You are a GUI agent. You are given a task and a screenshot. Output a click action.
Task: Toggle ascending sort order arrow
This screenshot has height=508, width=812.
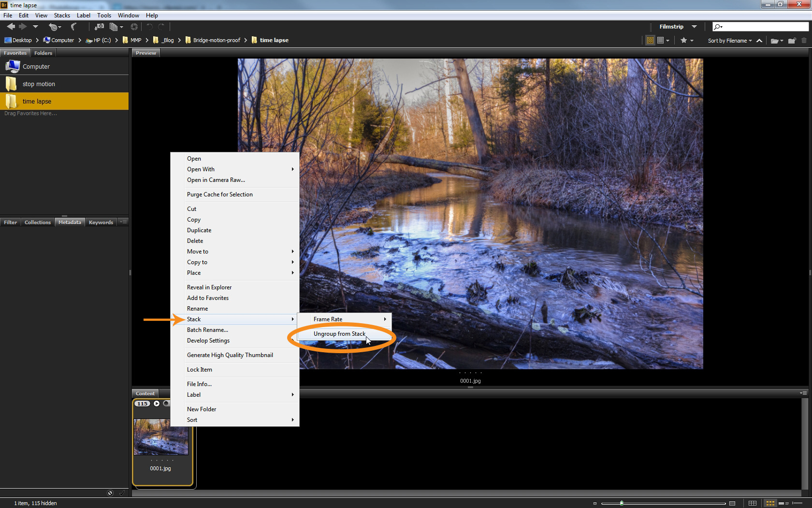pos(759,41)
